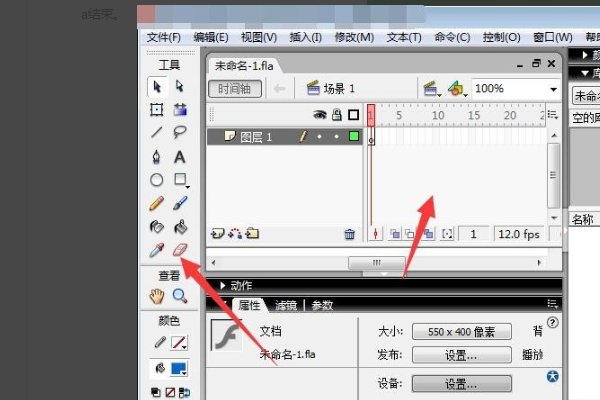Open Edit Scene dropdown
Viewport: 600px width, 400px height.
[432, 89]
